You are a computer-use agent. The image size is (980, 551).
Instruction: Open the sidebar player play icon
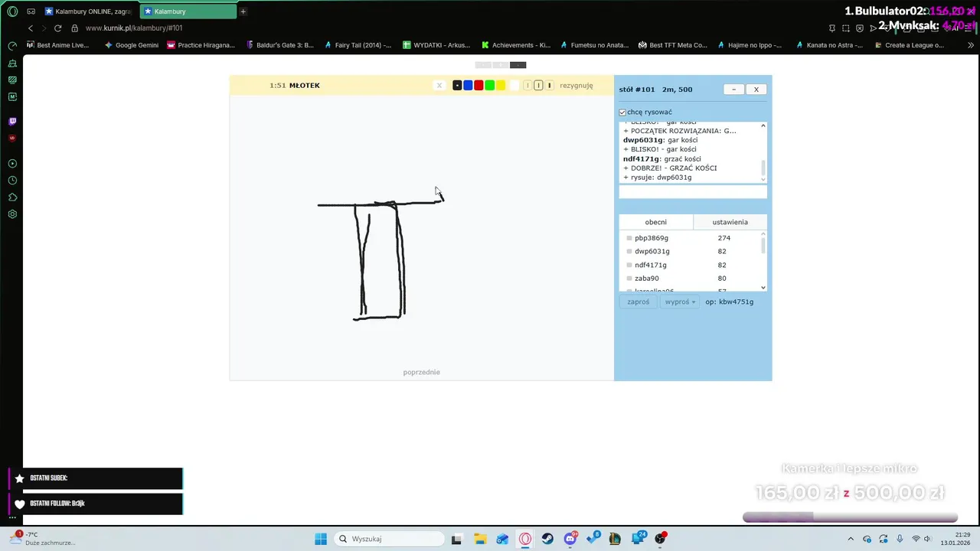[12, 164]
